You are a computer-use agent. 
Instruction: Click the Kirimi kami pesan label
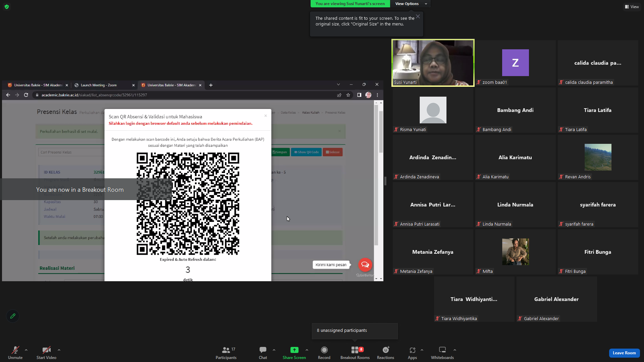pos(331,265)
